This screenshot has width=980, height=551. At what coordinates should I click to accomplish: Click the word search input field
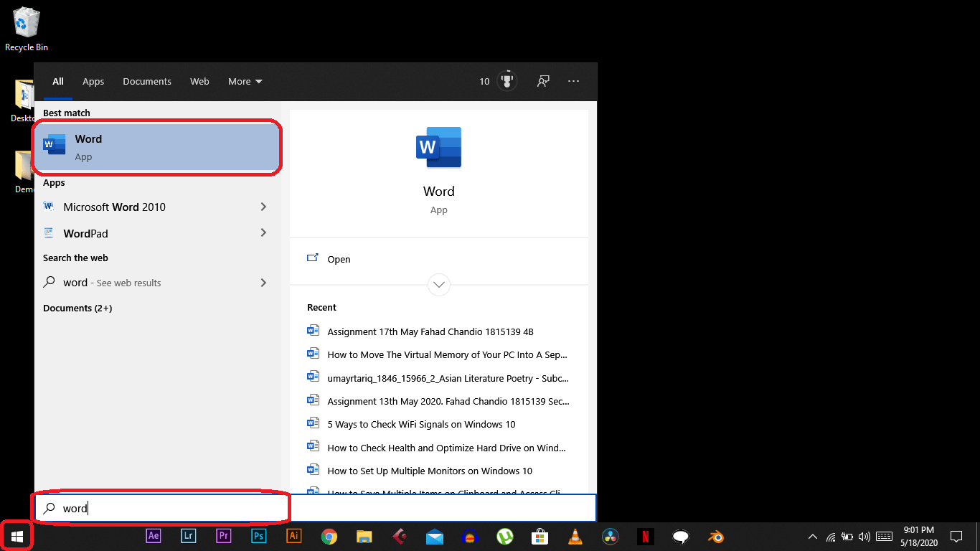coord(161,508)
